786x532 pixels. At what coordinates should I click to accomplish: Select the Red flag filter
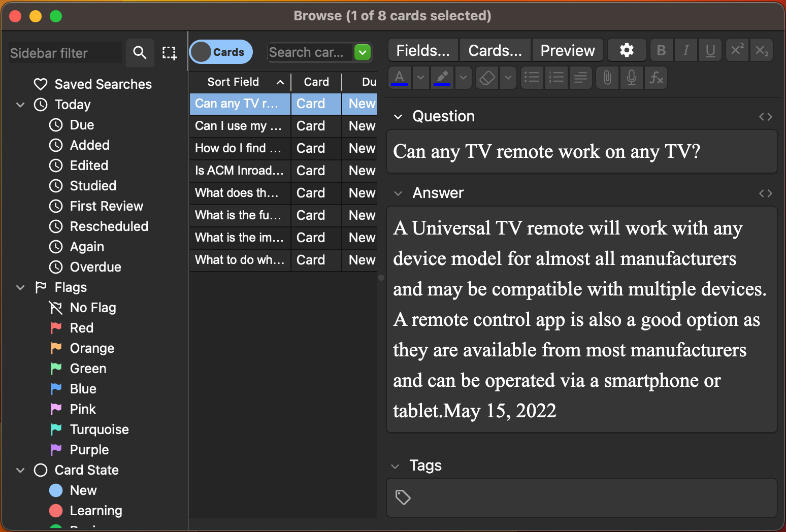point(81,327)
